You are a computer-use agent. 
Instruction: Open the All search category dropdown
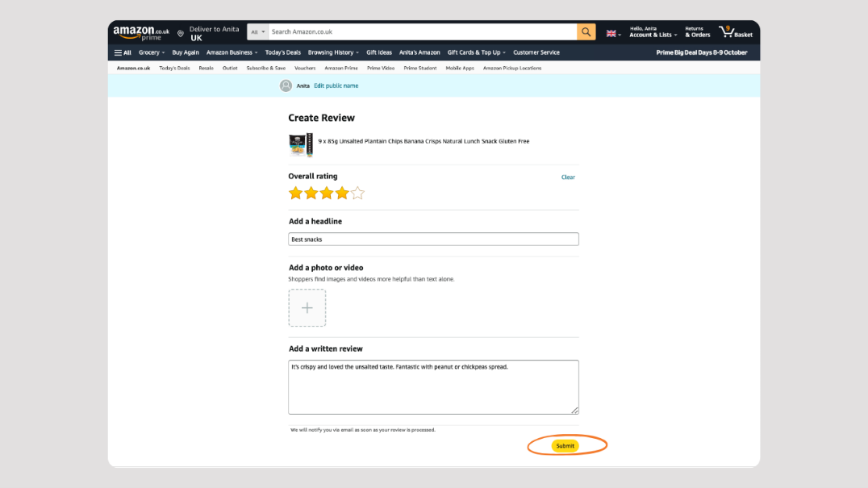click(x=257, y=32)
